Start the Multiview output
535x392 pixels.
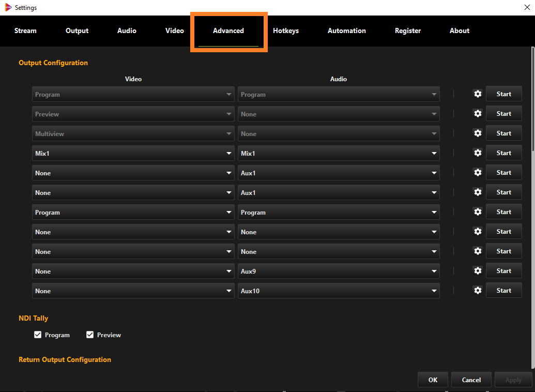(x=503, y=133)
